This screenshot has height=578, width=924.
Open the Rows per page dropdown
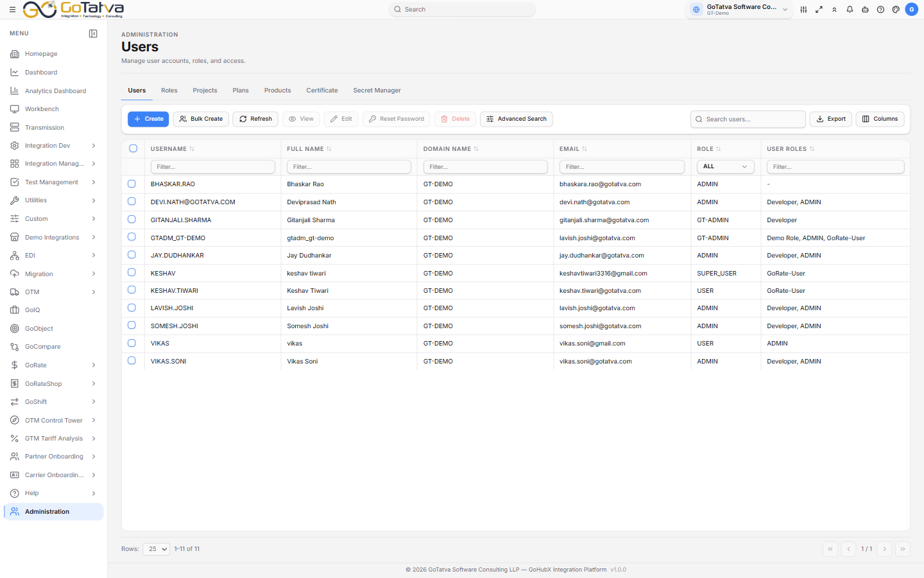coord(157,549)
